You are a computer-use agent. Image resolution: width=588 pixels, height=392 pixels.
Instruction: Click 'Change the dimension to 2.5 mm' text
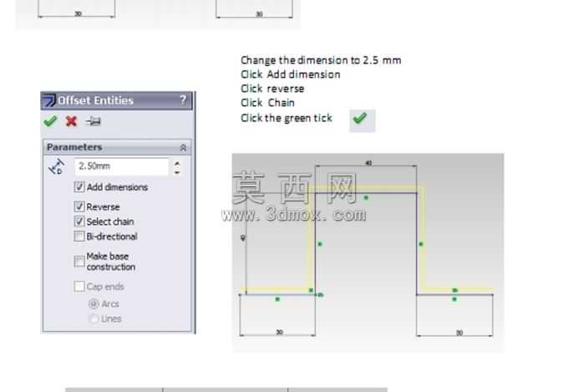click(x=321, y=60)
